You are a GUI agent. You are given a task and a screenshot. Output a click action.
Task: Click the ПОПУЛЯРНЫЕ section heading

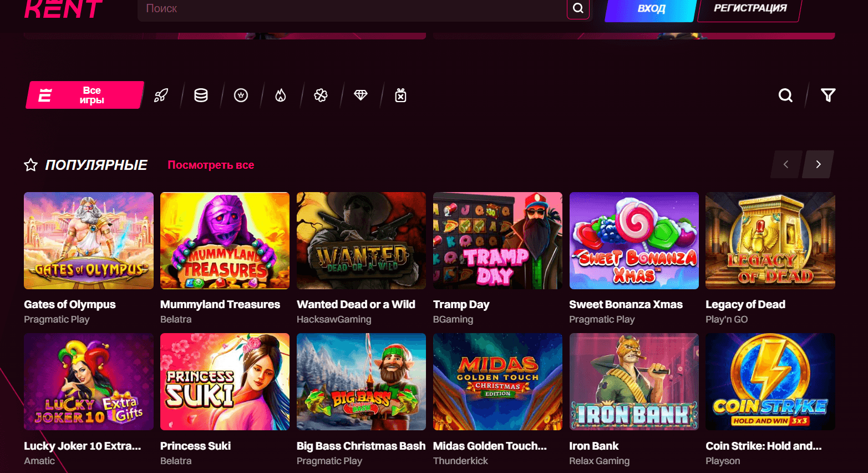97,165
